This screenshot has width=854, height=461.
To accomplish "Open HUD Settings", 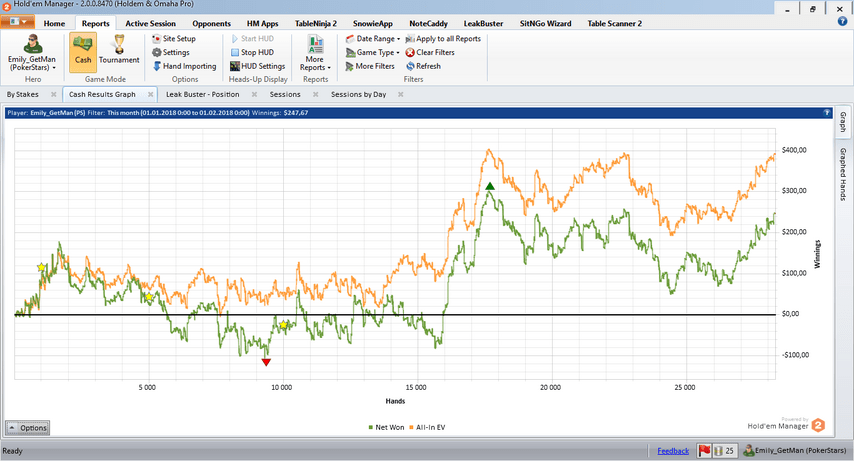I will click(x=258, y=66).
